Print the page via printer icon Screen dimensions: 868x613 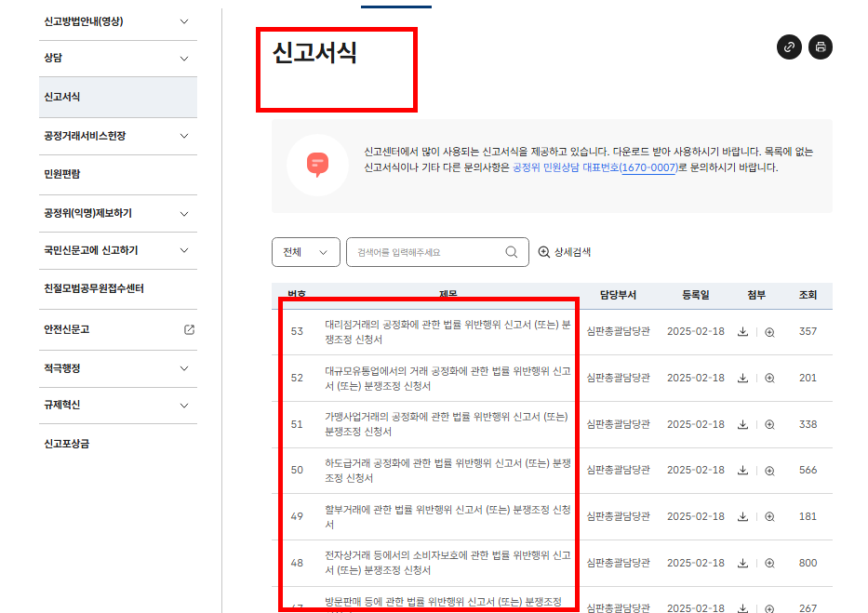click(820, 47)
